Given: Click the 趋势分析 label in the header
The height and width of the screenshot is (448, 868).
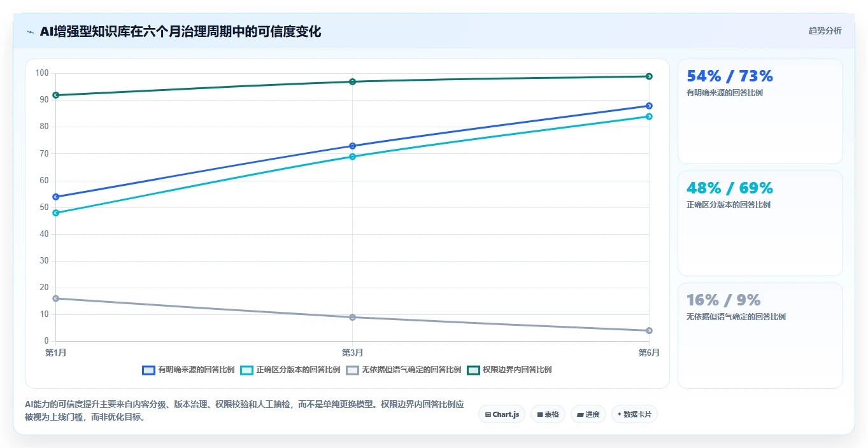Looking at the screenshot, I should 825,31.
